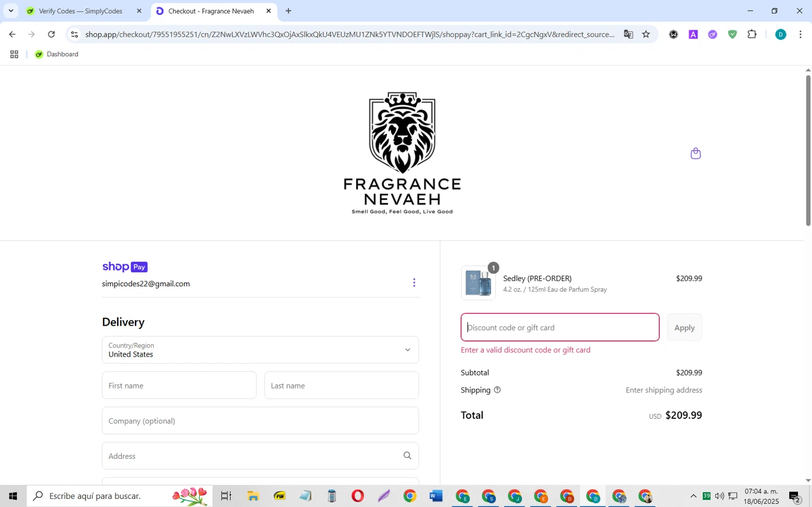This screenshot has height=507, width=812.
Task: Open Opera browser from the taskbar
Action: point(357,496)
